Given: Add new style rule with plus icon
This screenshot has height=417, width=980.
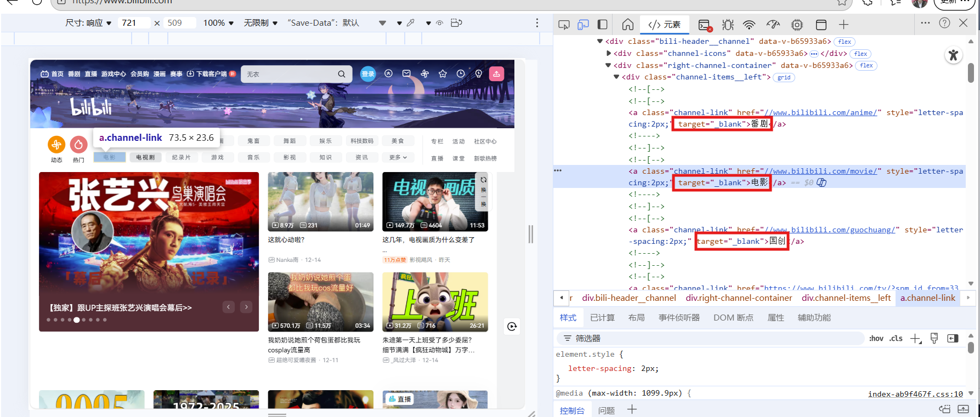Looking at the screenshot, I should (916, 339).
